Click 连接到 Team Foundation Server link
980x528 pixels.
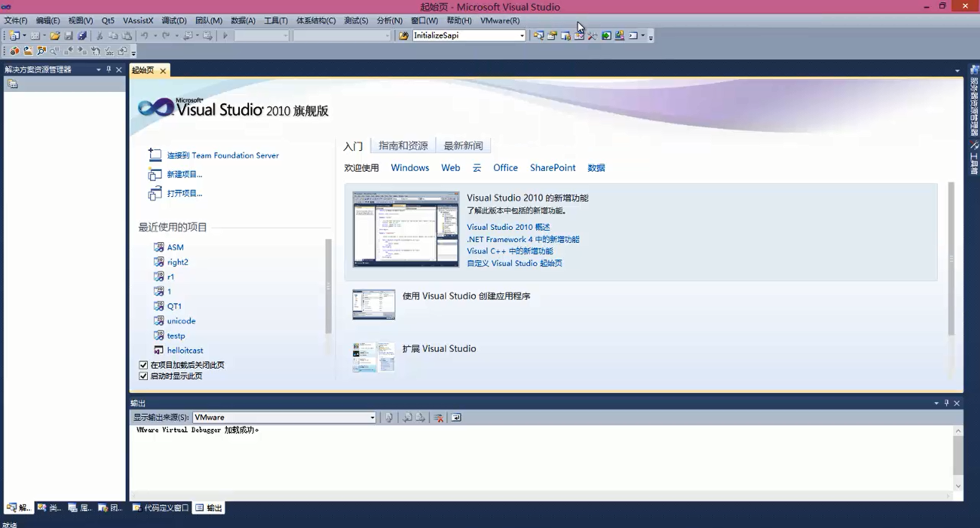click(223, 155)
